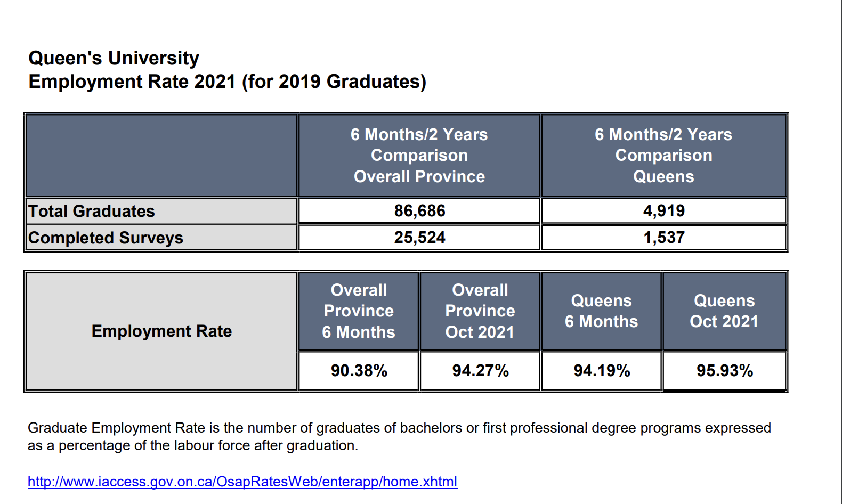Click the Overall Province Oct 2021 header
The height and width of the screenshot is (504, 842).
tap(480, 311)
